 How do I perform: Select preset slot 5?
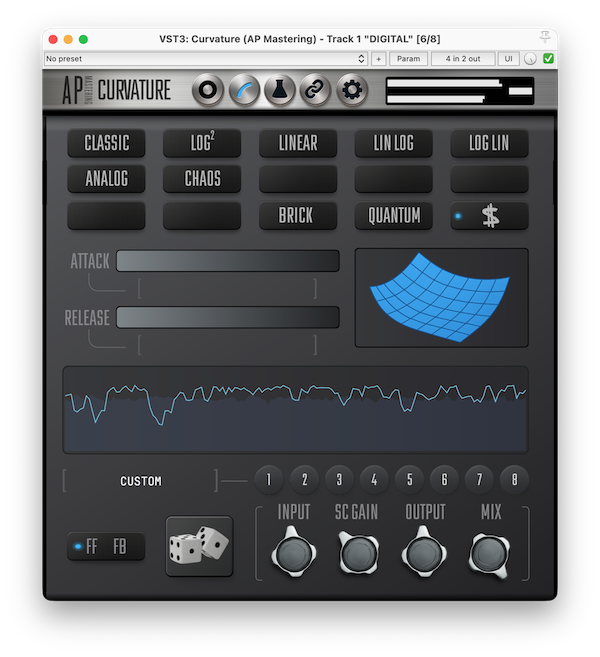(x=409, y=479)
